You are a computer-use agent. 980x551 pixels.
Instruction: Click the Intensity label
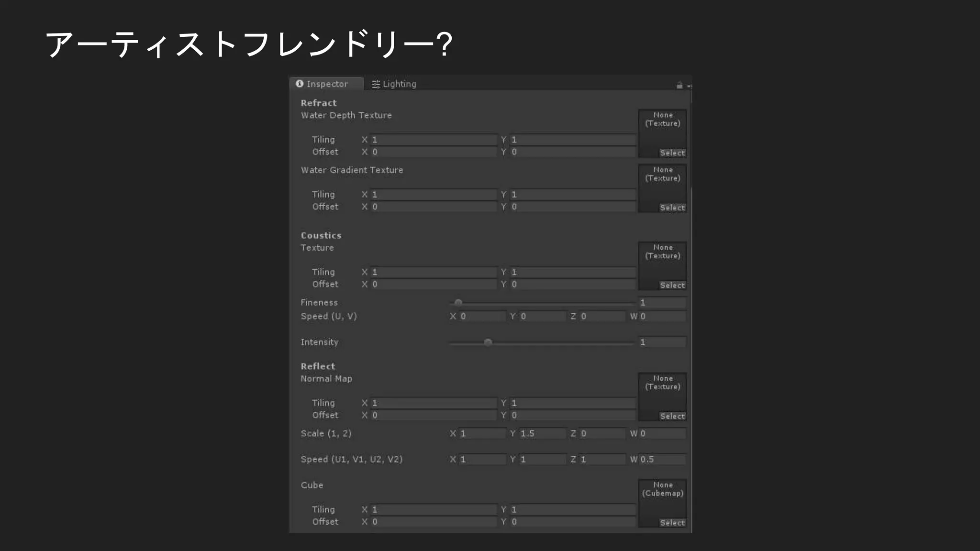click(319, 342)
